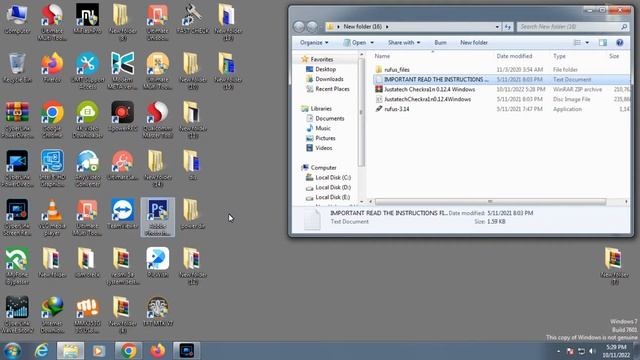Select the Adobe Photoshop desktop shortcut

point(158,218)
